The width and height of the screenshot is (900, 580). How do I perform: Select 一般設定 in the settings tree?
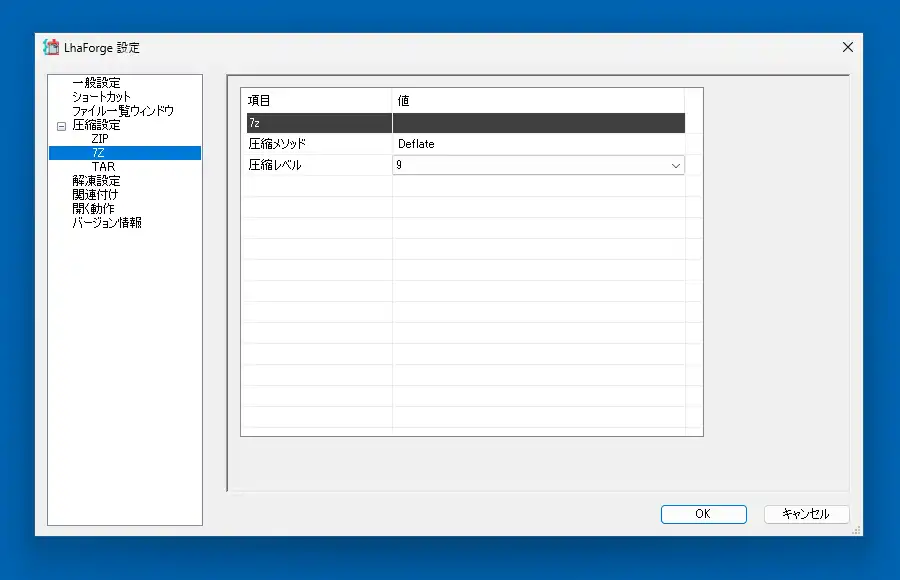pyautogui.click(x=96, y=83)
